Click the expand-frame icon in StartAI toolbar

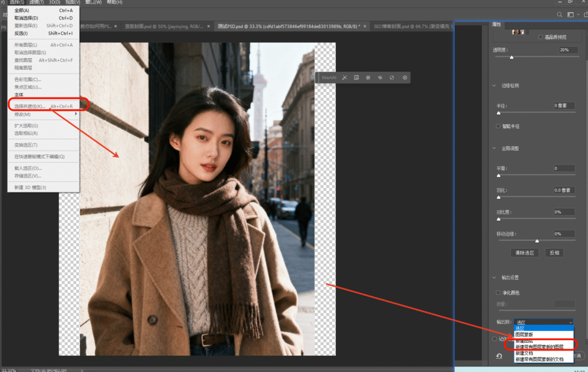tap(392, 77)
